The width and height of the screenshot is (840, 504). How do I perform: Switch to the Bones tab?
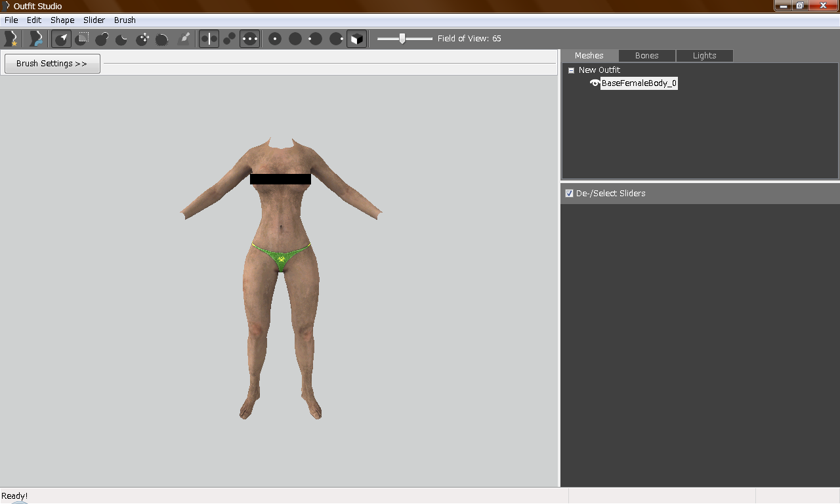[646, 56]
